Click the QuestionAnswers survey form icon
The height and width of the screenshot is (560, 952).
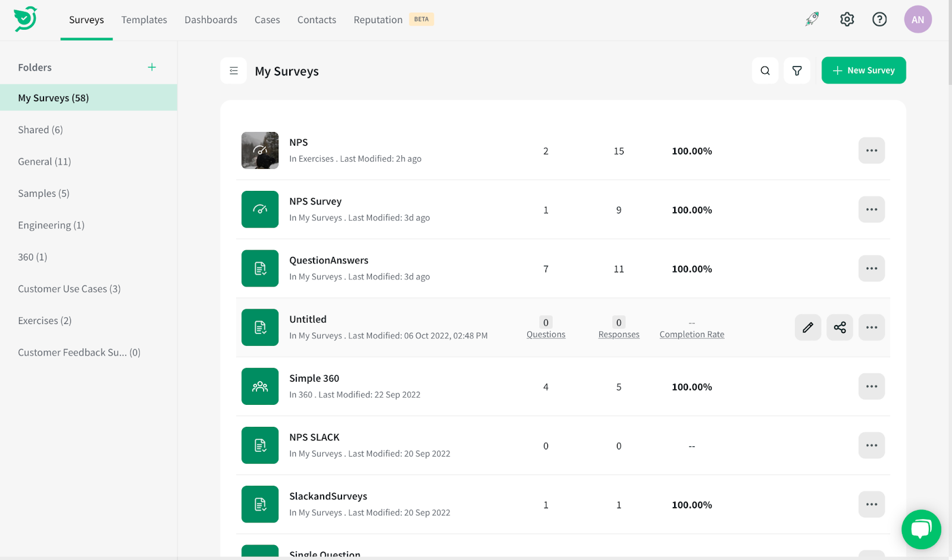click(260, 268)
